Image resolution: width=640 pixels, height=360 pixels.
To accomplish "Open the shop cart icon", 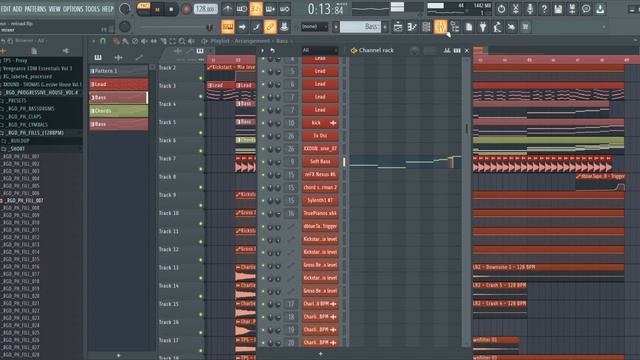I will coord(525,27).
